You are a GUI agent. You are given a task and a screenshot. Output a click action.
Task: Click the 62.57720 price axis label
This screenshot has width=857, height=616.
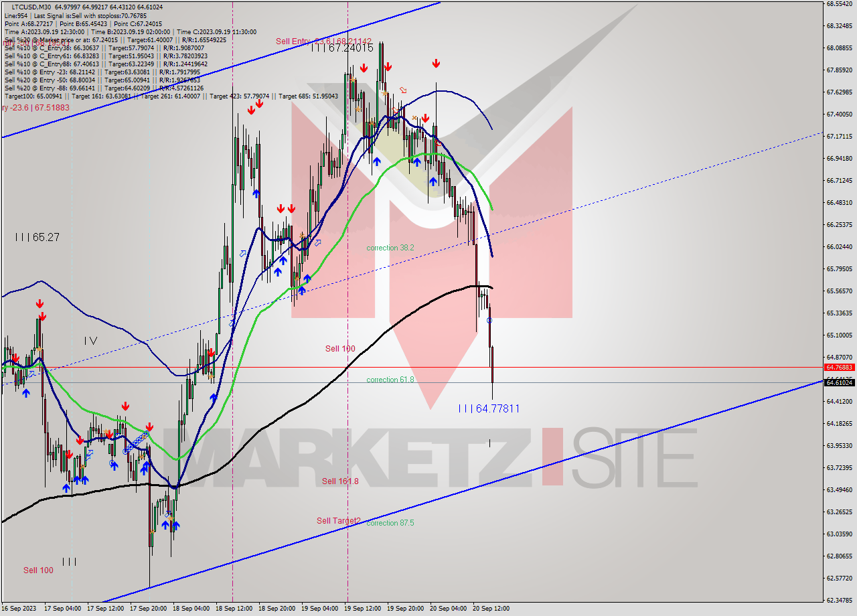coord(839,579)
